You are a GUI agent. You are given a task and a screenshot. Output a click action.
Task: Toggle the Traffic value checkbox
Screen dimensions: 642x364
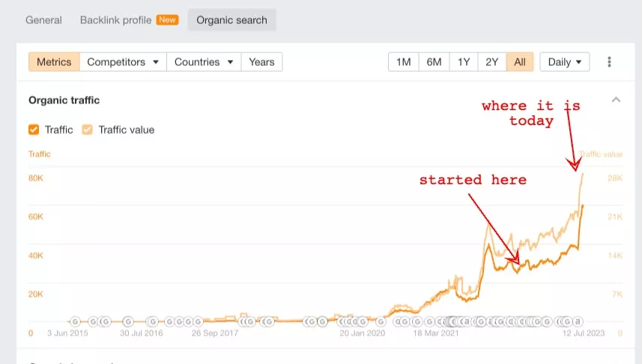tap(88, 130)
